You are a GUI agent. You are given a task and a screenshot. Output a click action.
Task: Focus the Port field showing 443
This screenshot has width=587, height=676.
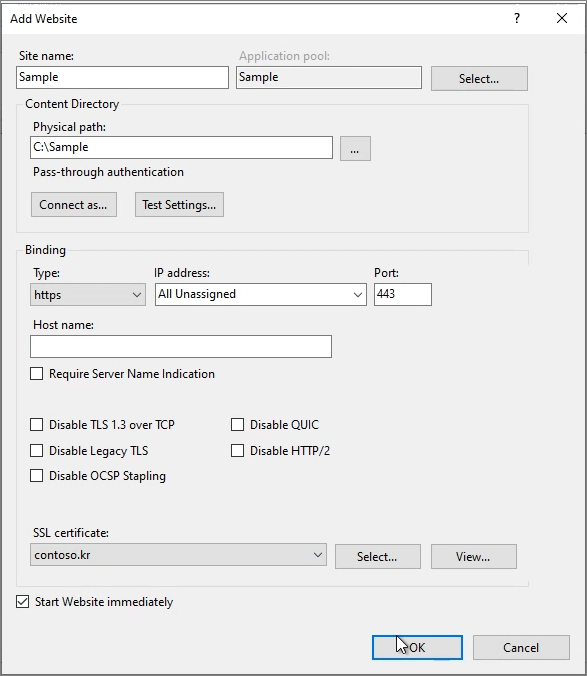pos(403,294)
